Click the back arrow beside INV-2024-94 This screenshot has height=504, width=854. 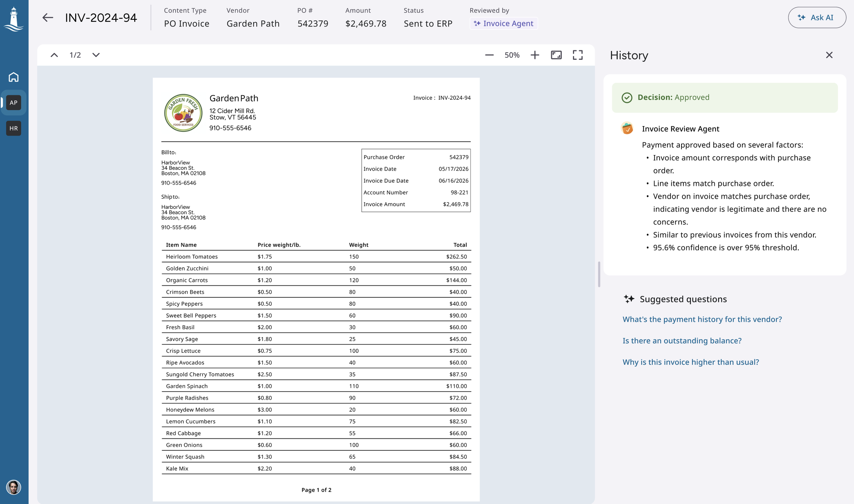point(48,17)
